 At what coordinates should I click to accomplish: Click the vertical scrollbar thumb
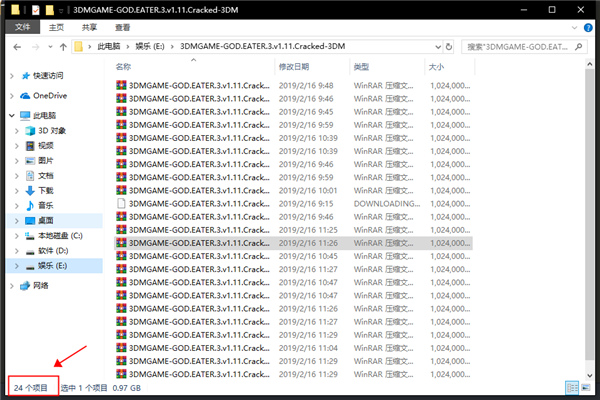[x=590, y=214]
